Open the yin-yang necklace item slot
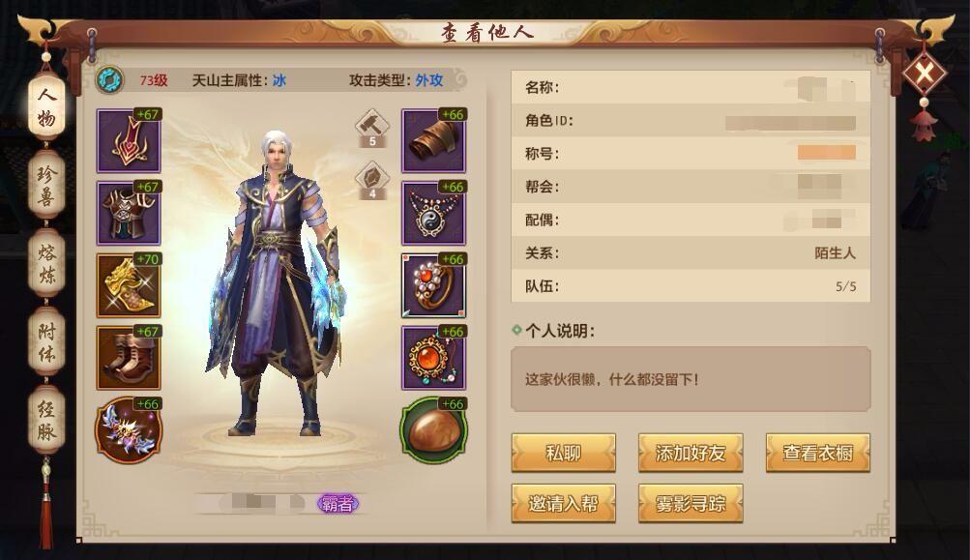The image size is (970, 560). pyautogui.click(x=433, y=213)
